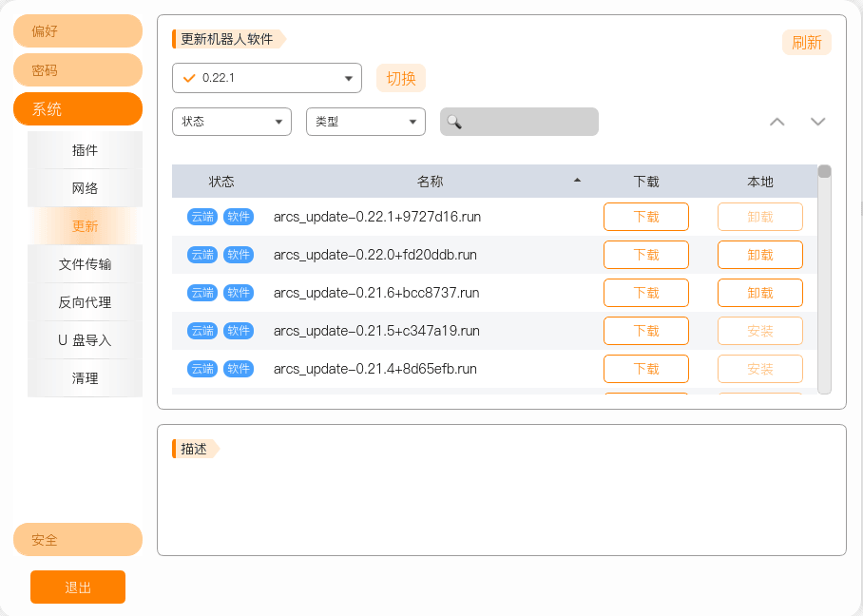The image size is (863, 616).
Task: Select the 插件 submenu item
Action: point(85,150)
